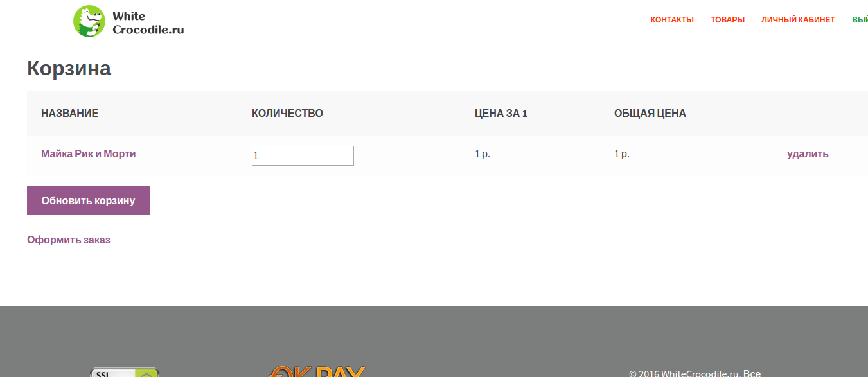Click the ЦЕНА ЗА 1 column header
868x377 pixels.
pos(501,114)
